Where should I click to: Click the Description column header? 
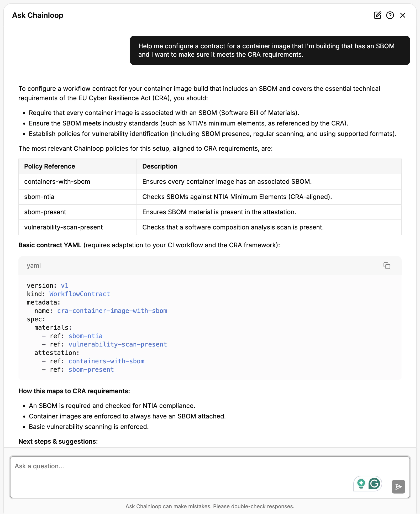coord(160,166)
